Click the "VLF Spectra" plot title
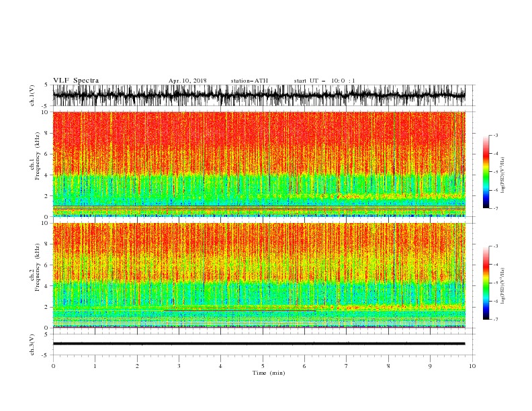 [76, 81]
